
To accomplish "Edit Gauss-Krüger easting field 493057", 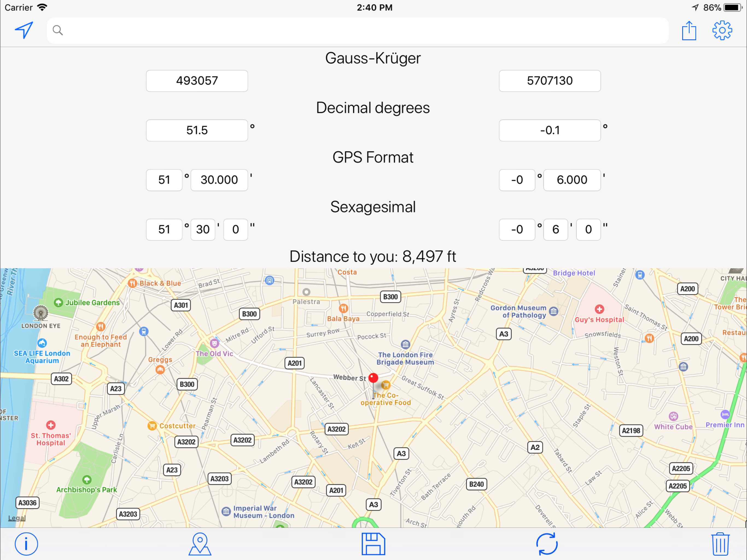I will 197,81.
